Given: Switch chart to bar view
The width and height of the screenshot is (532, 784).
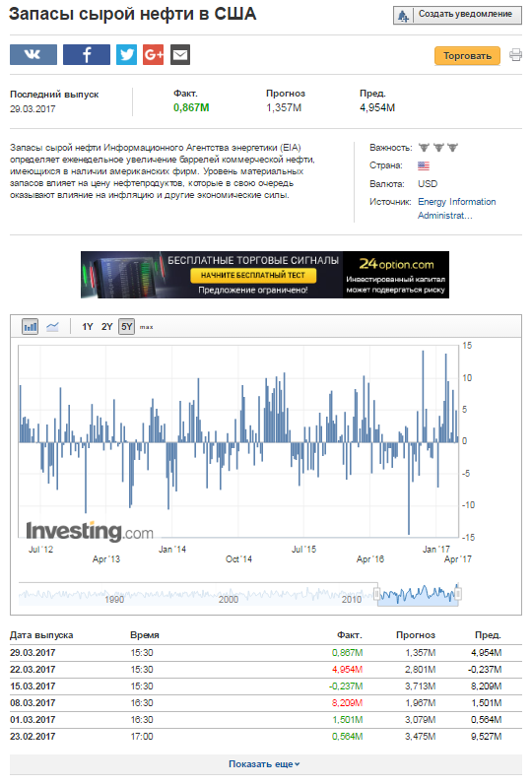Looking at the screenshot, I should point(30,327).
